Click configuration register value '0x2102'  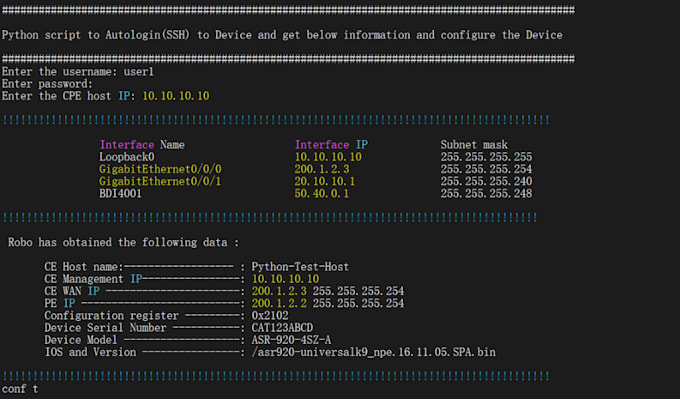point(270,315)
